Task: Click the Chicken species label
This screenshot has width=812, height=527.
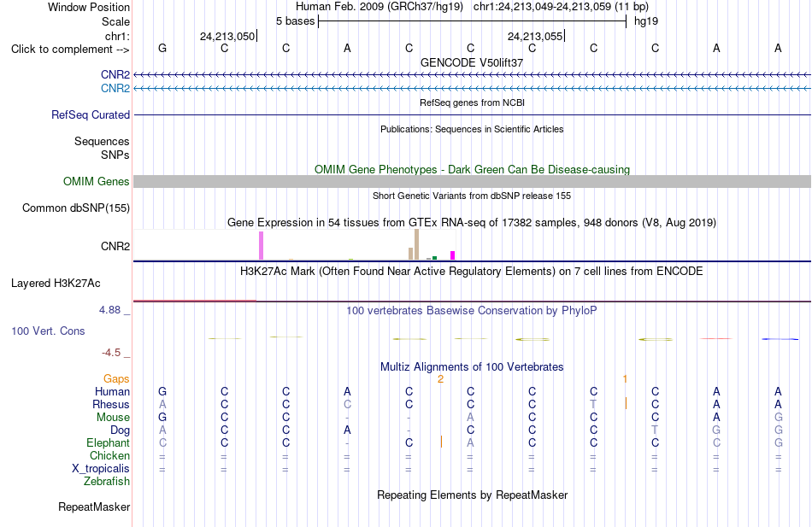Action: tap(109, 455)
